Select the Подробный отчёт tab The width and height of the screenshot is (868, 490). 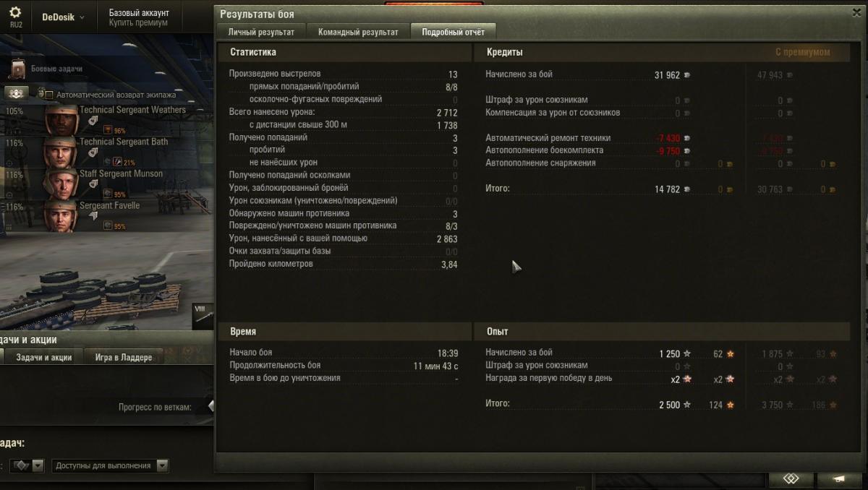[453, 32]
